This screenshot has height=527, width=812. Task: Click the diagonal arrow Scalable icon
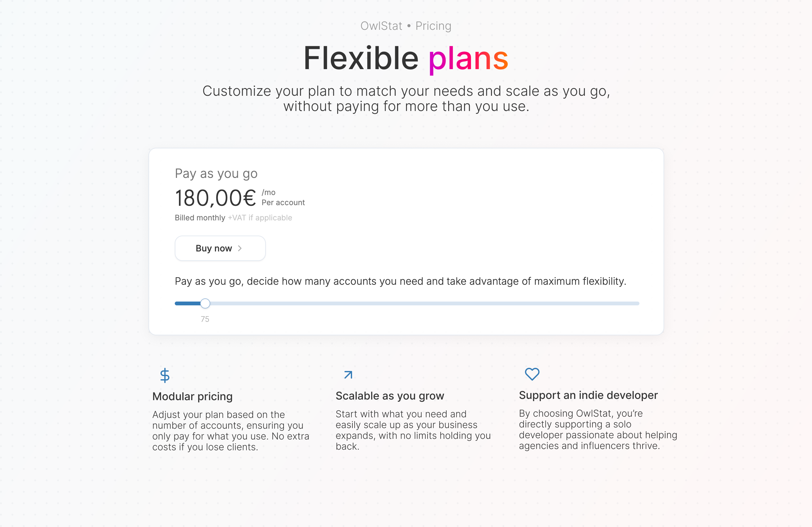coord(348,375)
